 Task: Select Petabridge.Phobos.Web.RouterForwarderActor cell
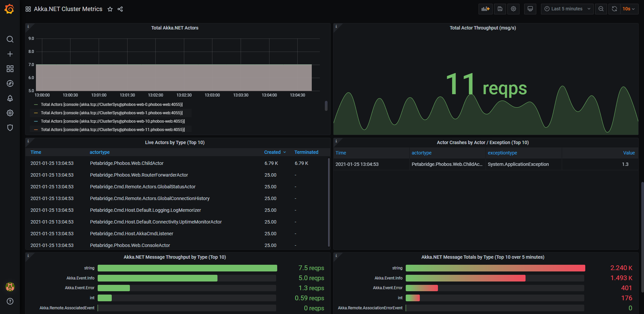(139, 175)
